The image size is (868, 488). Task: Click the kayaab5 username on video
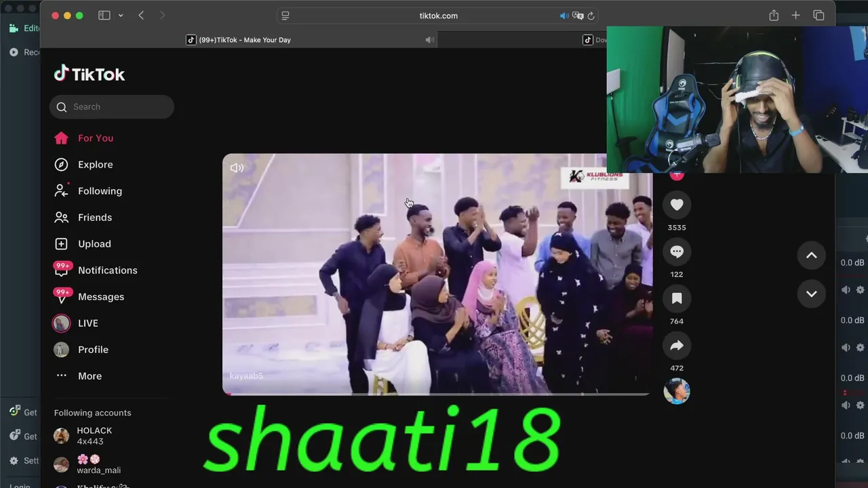(x=246, y=376)
